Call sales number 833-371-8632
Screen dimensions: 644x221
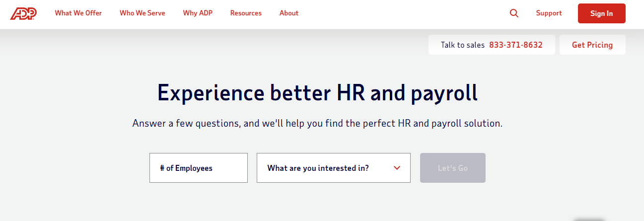point(515,45)
